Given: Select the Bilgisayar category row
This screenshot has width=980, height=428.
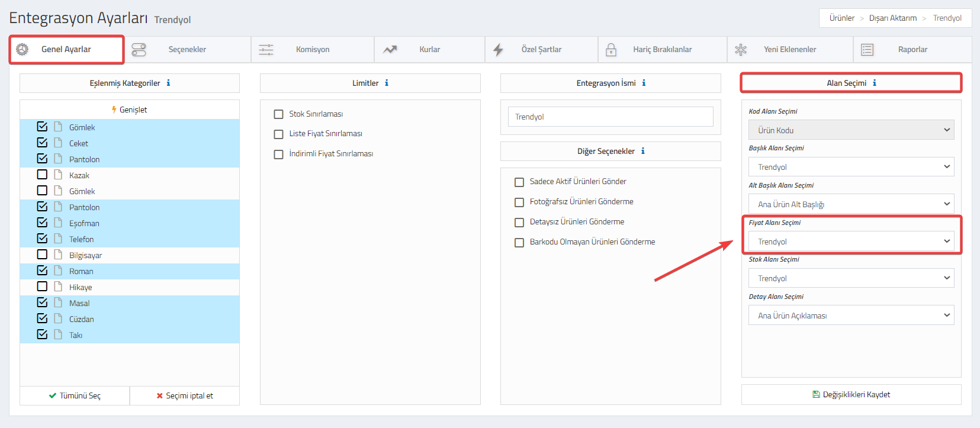Looking at the screenshot, I should click(x=130, y=255).
